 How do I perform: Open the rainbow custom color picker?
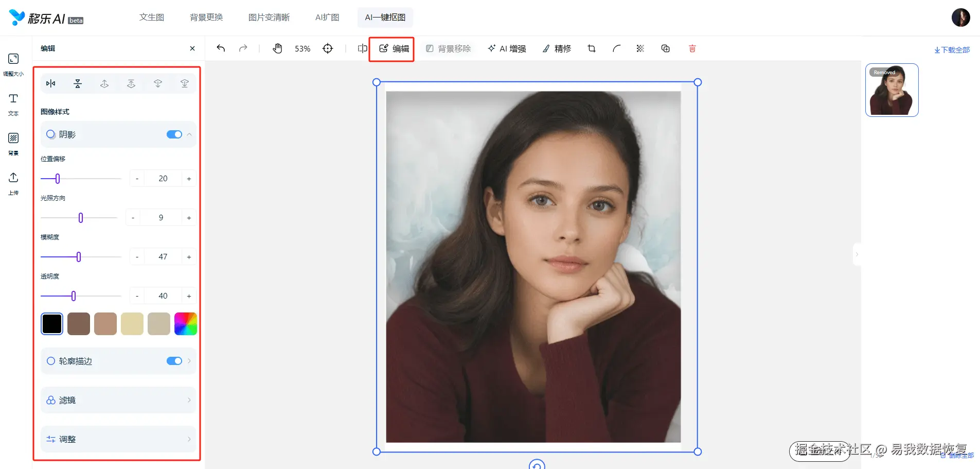coord(186,324)
